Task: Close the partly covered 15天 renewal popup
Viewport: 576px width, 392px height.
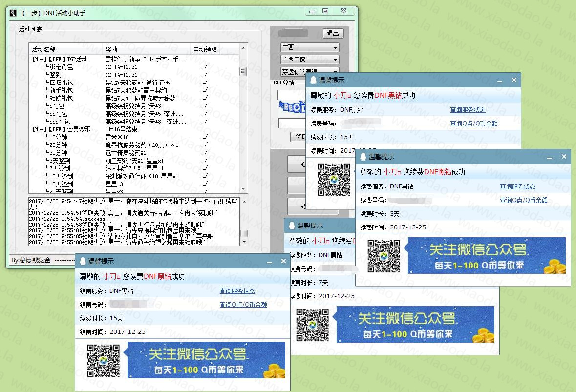Action: [514, 80]
